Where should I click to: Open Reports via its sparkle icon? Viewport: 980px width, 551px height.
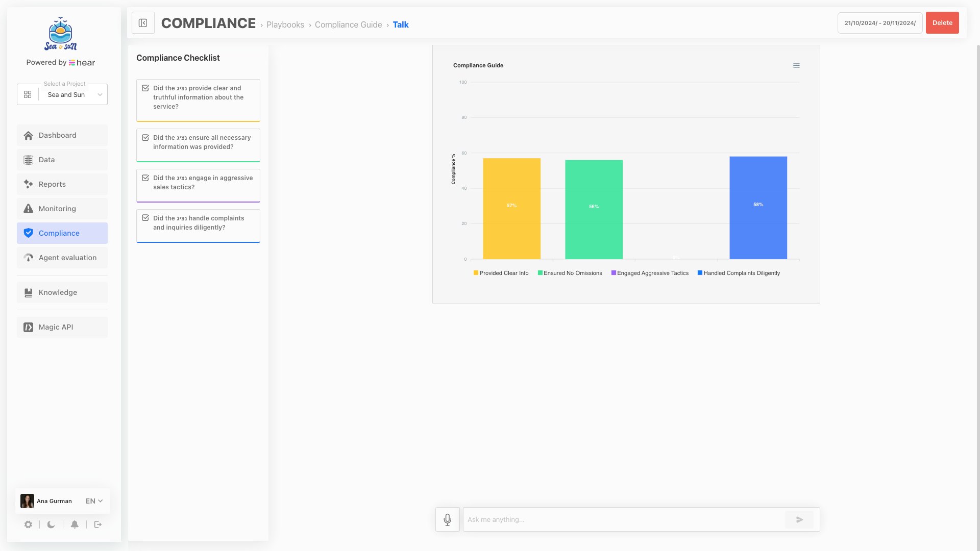28,184
